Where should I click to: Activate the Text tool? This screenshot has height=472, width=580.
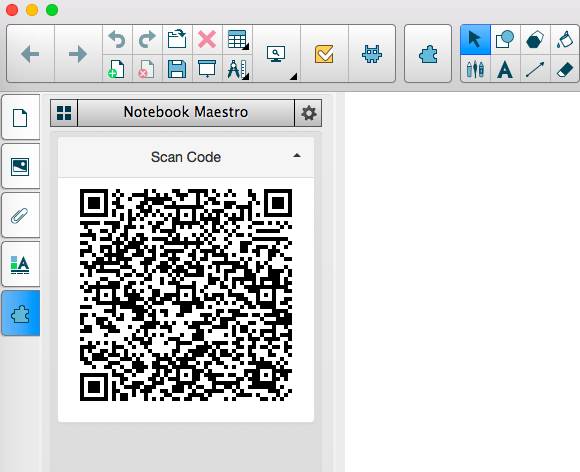click(x=505, y=69)
